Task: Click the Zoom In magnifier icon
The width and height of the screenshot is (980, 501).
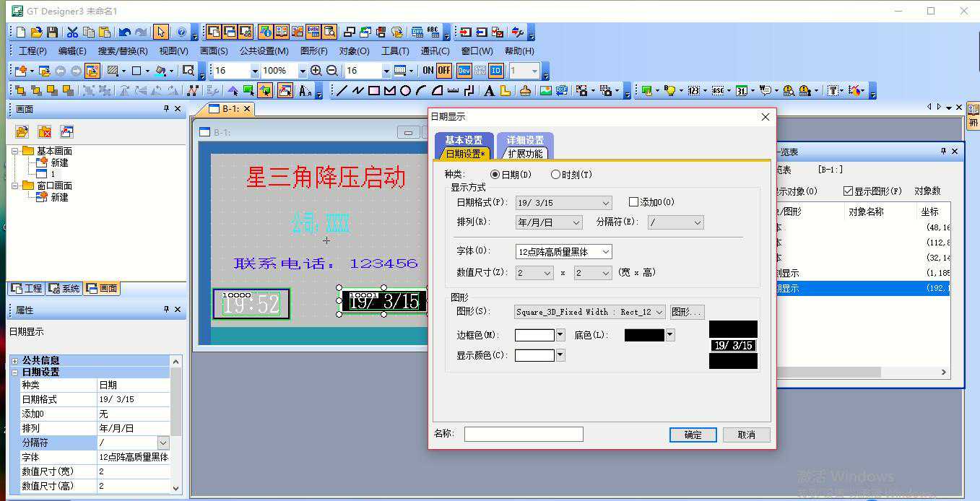Action: pos(316,71)
